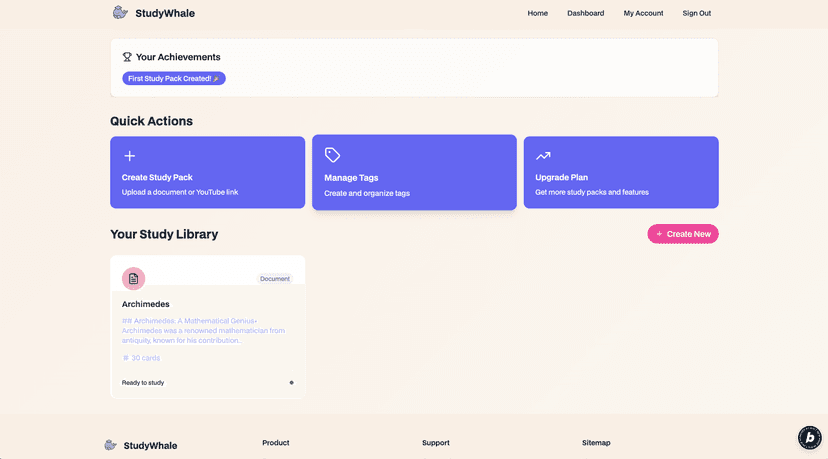Open the Manage Tags quick action card
Viewport: 828px width, 459px height.
coord(415,172)
